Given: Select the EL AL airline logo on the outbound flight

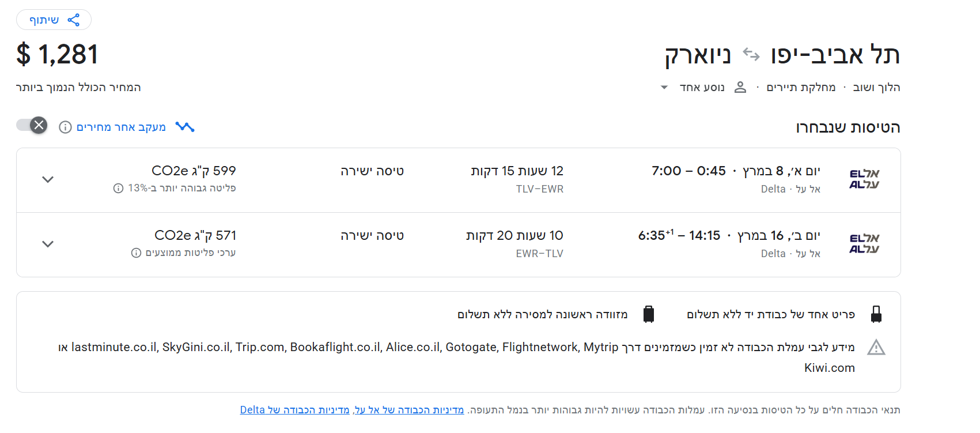Looking at the screenshot, I should pos(863,179).
